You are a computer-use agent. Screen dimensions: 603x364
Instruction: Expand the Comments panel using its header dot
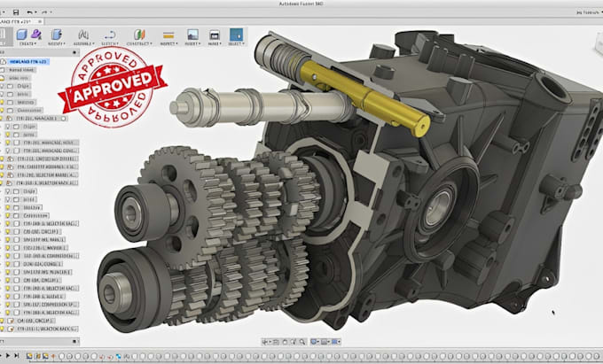tap(75, 341)
